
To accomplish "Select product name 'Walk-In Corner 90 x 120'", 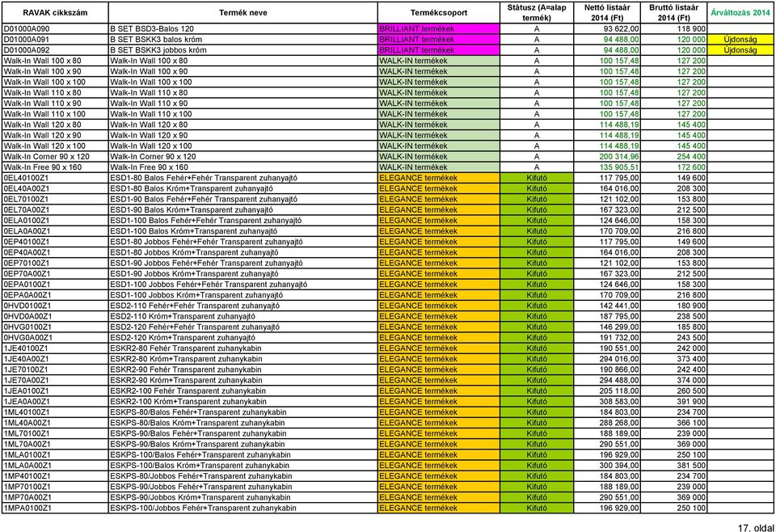I will coord(153,156).
